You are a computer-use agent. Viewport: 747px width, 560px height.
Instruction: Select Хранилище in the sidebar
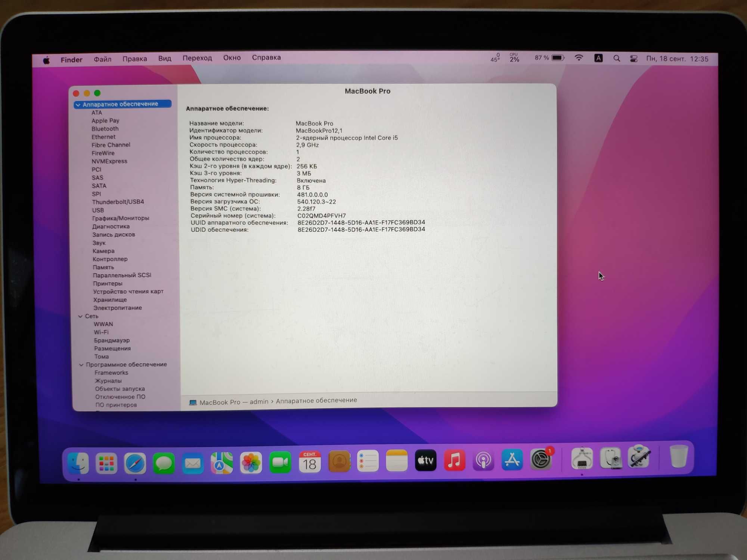coord(110,300)
